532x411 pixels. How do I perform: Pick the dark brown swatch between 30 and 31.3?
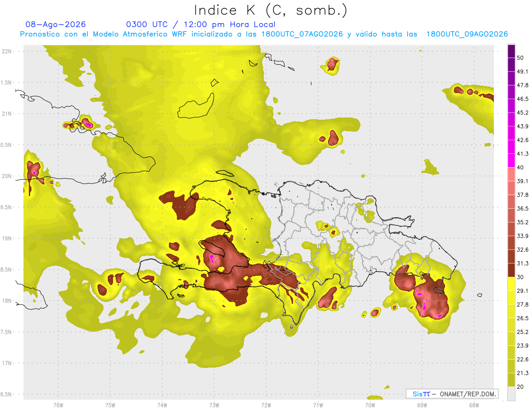(x=511, y=270)
